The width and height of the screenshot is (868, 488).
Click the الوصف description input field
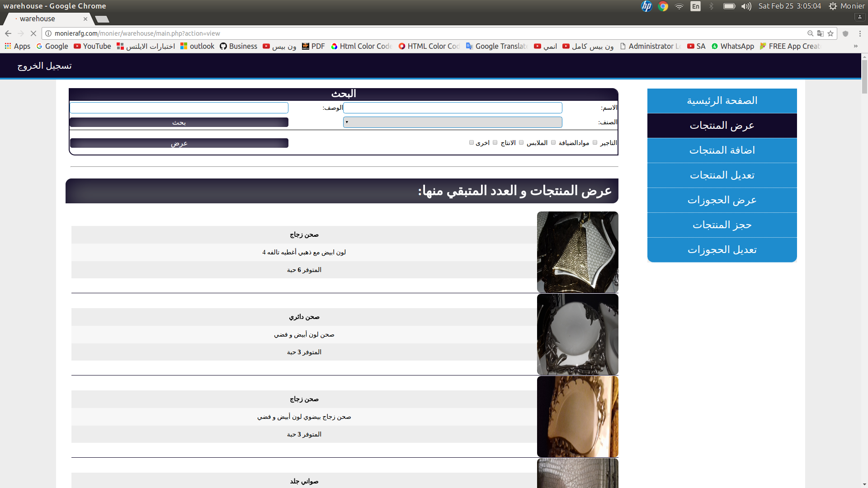(x=179, y=108)
